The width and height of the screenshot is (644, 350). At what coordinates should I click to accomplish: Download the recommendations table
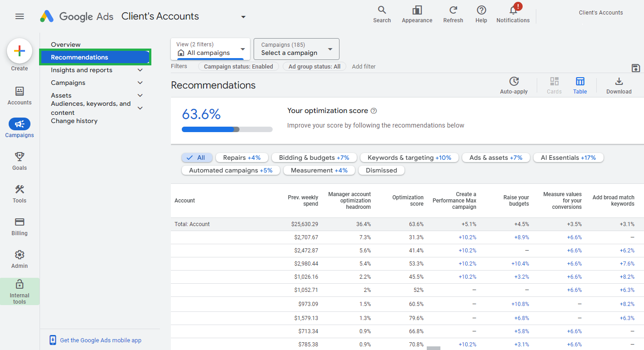(x=619, y=85)
